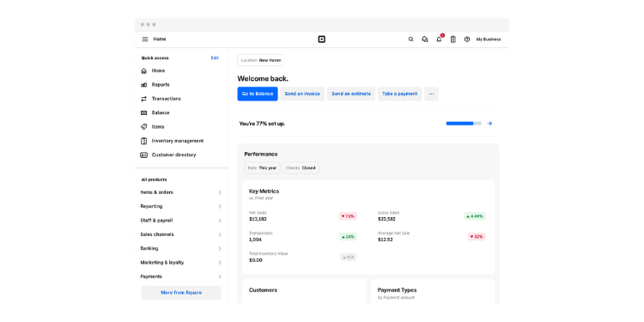This screenshot has height=322, width=644.
Task: Click Go to Balance button
Action: 258,94
